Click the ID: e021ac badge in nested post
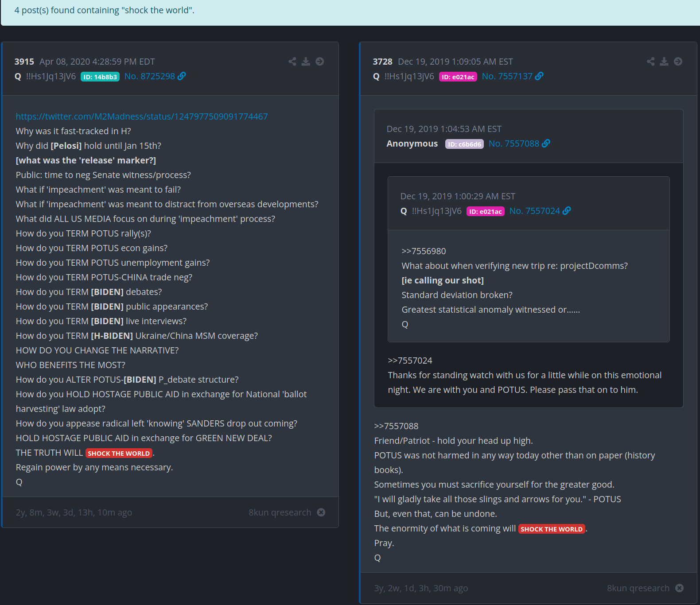 [x=486, y=211]
